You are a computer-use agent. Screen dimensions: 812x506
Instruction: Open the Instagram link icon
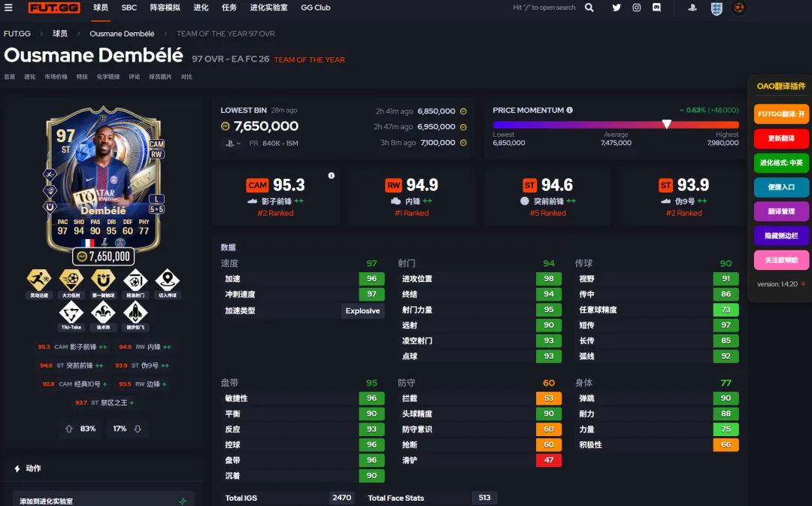[x=637, y=8]
